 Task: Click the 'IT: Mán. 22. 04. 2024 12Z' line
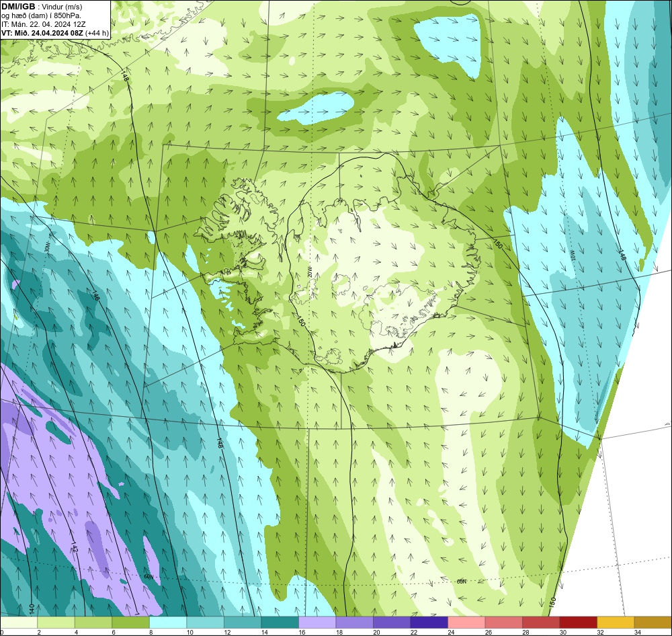point(43,24)
